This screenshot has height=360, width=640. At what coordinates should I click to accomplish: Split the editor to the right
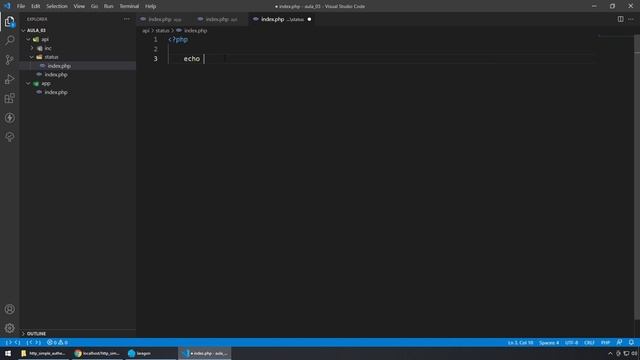[620, 19]
